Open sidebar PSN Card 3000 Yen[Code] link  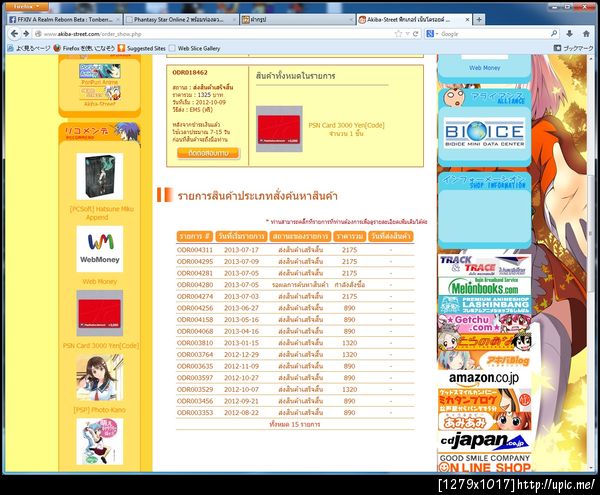101,345
